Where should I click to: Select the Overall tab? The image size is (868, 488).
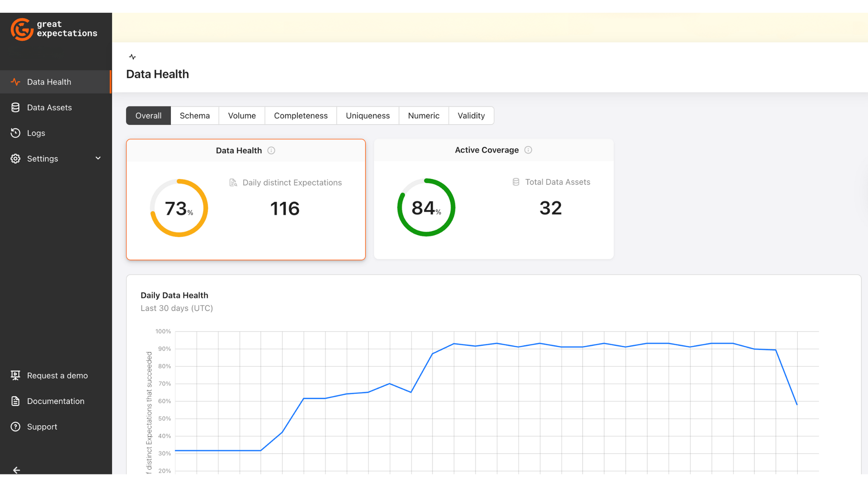[148, 115]
